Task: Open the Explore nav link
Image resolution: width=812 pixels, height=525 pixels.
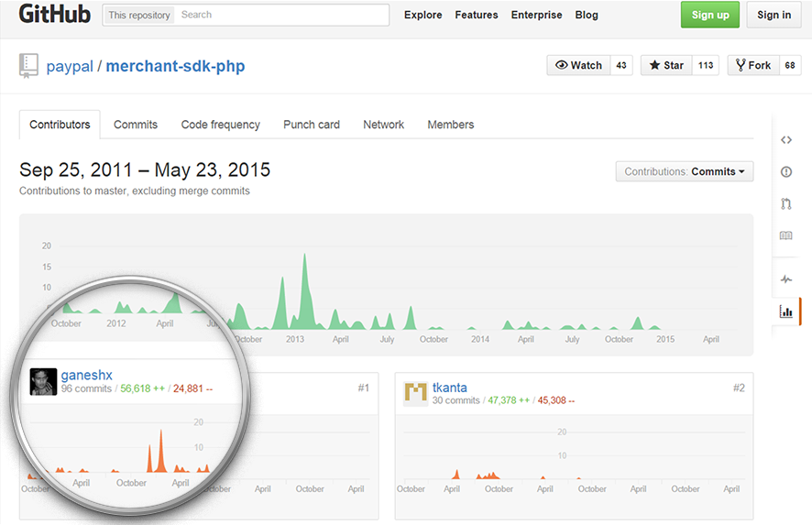Action: click(423, 15)
